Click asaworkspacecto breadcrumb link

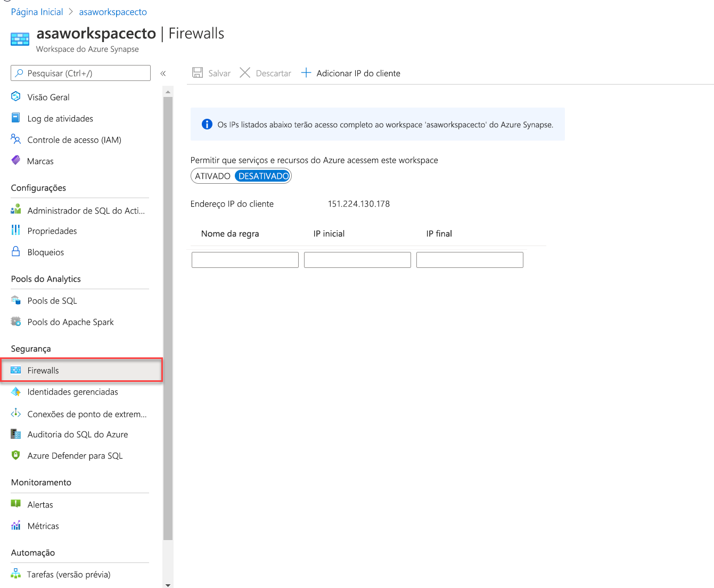point(113,12)
